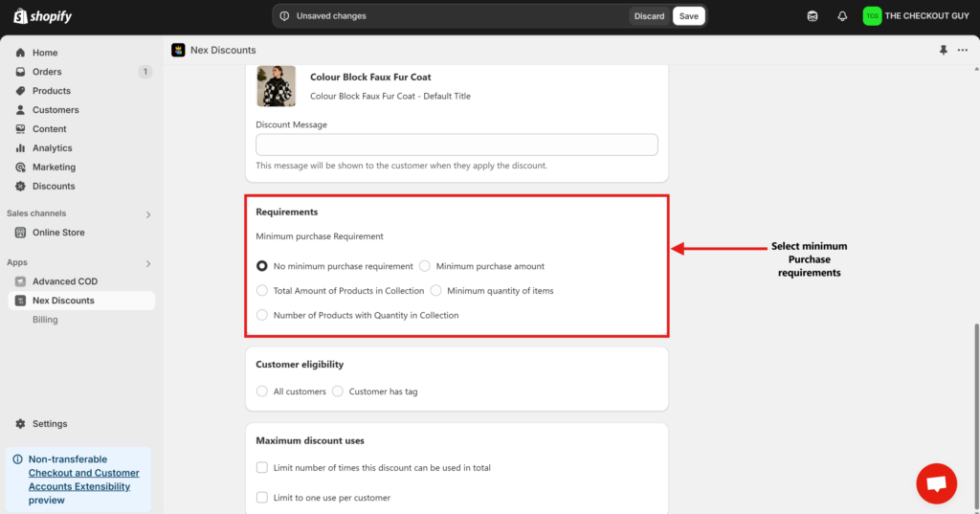Click the Advanced COD app icon
Screen dimensions: 980x514
(x=21, y=281)
